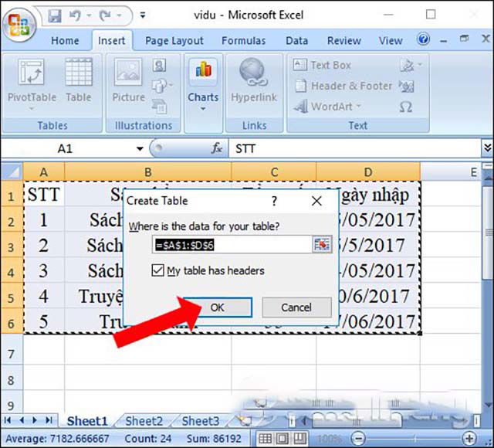The image size is (494, 448).
Task: Select column E header
Action: pyautogui.click(x=451, y=172)
